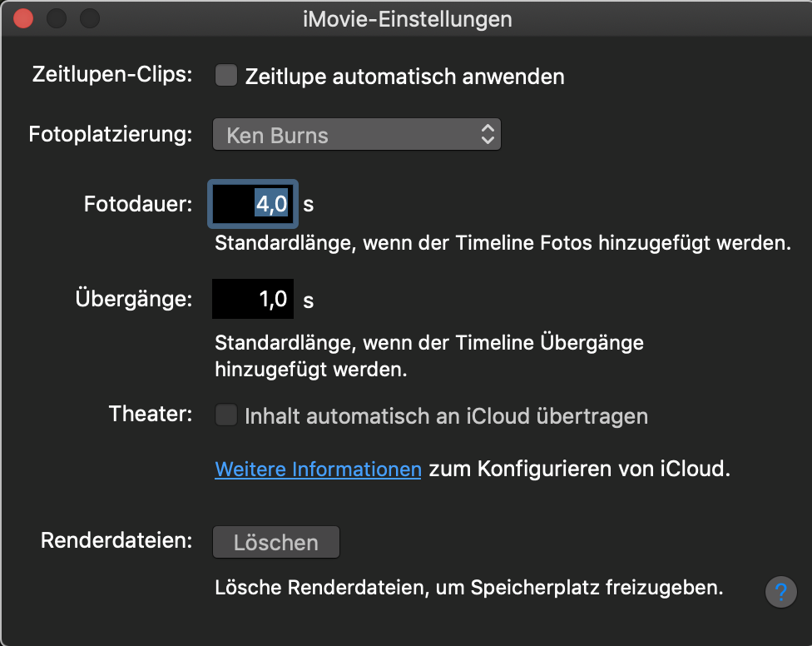
Task: Click 'zum Konfigurieren von iCloud.' text
Action: point(580,469)
